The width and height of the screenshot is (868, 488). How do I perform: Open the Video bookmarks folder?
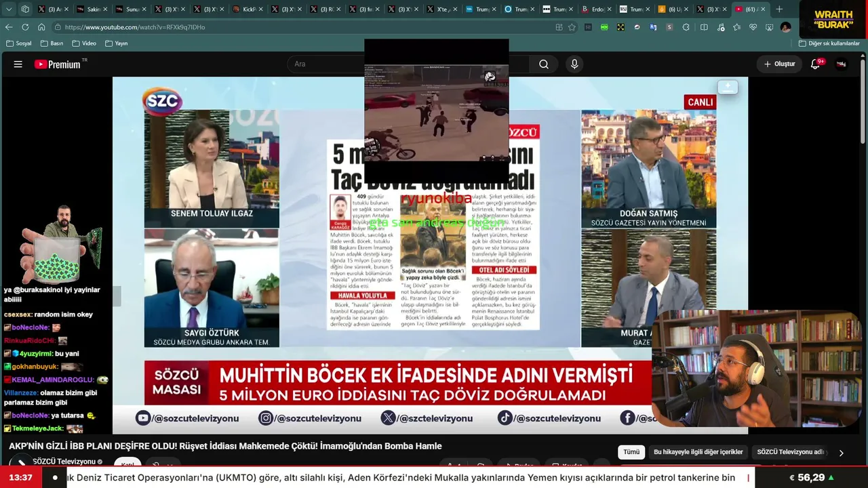click(84, 43)
